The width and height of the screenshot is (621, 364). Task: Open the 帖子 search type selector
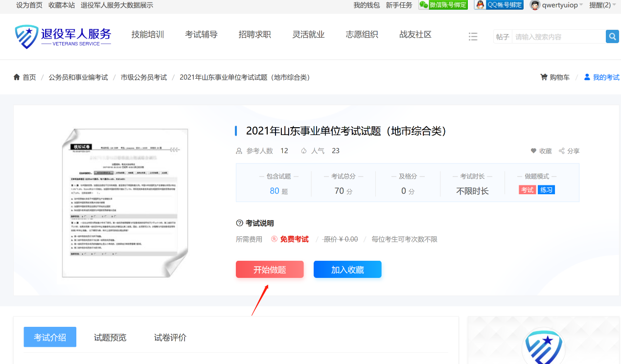pos(503,37)
